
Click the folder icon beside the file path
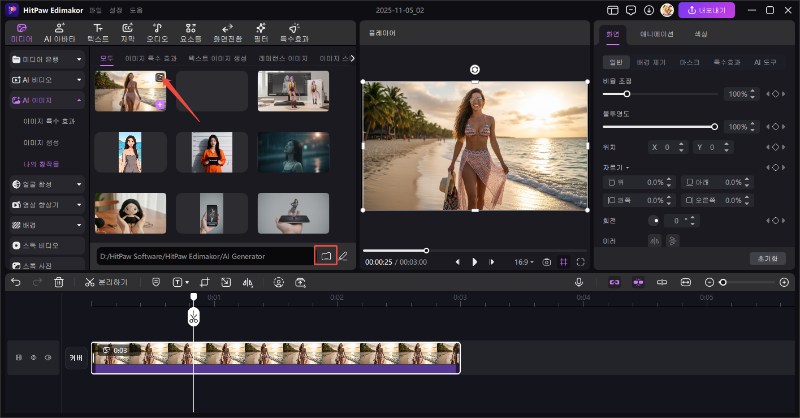point(325,256)
